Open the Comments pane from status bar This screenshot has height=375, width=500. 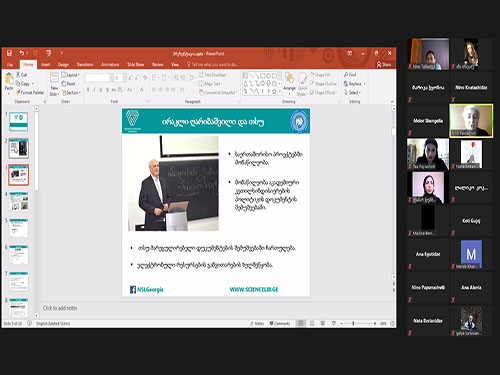pyautogui.click(x=280, y=323)
